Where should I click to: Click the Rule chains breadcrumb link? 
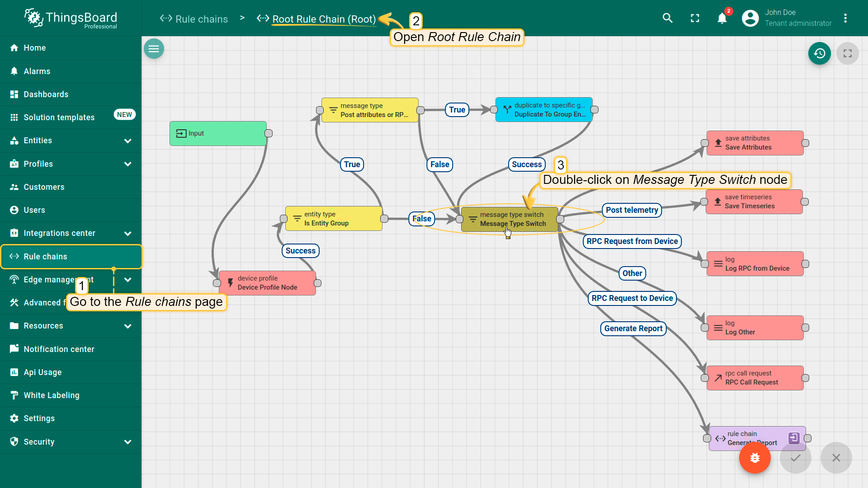pos(201,19)
